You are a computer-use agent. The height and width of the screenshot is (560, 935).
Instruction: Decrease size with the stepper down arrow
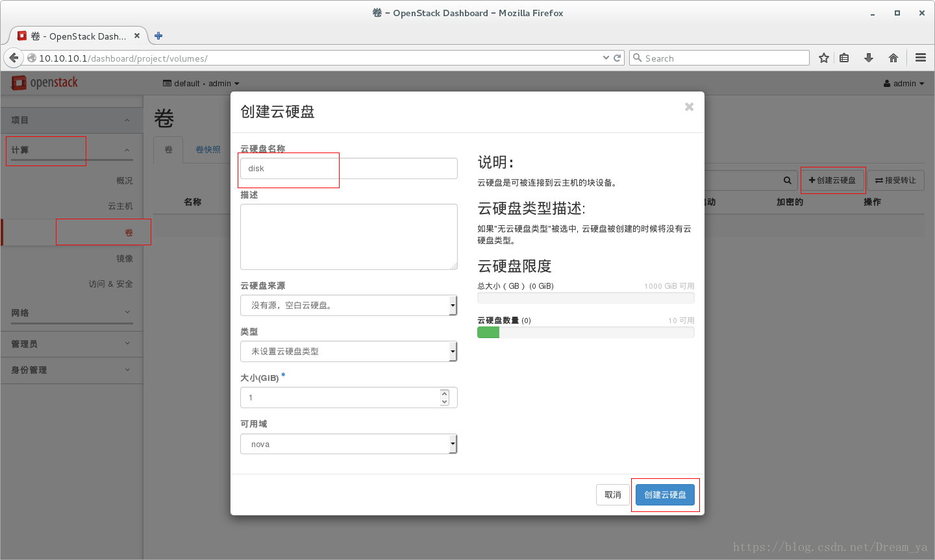[444, 402]
